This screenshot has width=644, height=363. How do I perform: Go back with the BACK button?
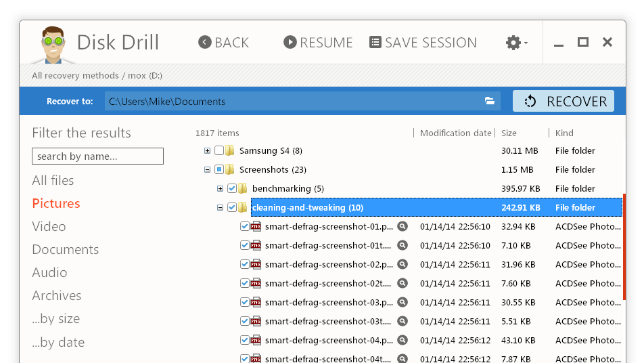tap(223, 43)
